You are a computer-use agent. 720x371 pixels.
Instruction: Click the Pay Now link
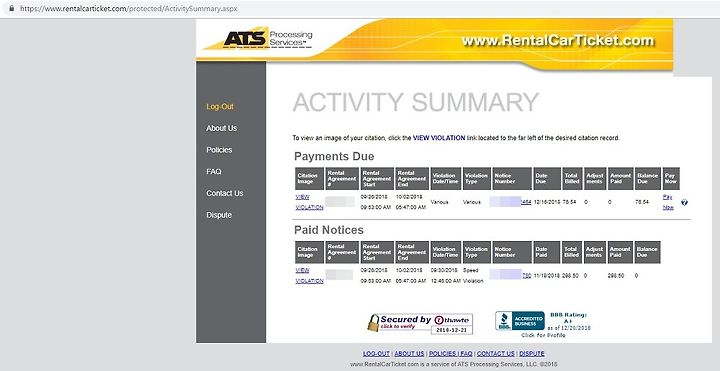tap(668, 202)
